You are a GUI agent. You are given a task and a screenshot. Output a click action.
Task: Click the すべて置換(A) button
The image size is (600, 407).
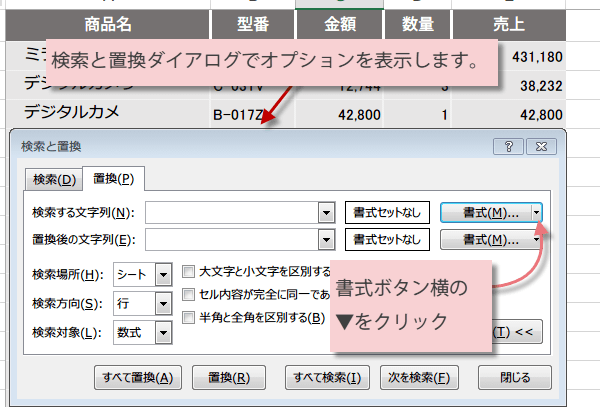[138, 378]
